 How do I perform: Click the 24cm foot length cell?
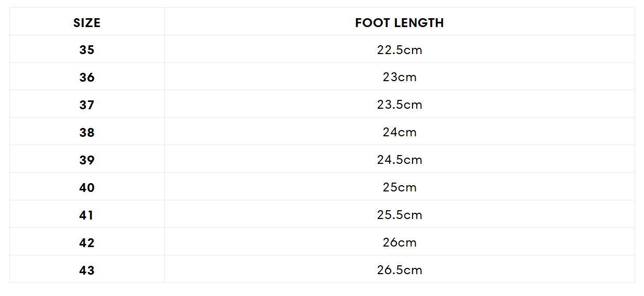(x=400, y=133)
